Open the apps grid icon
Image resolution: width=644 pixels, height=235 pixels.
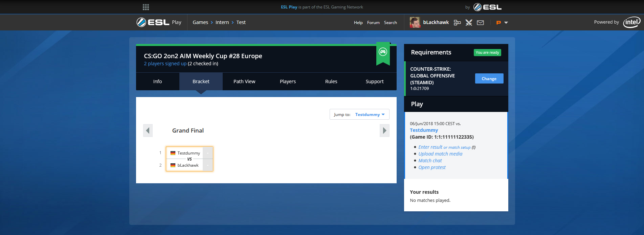(146, 7)
